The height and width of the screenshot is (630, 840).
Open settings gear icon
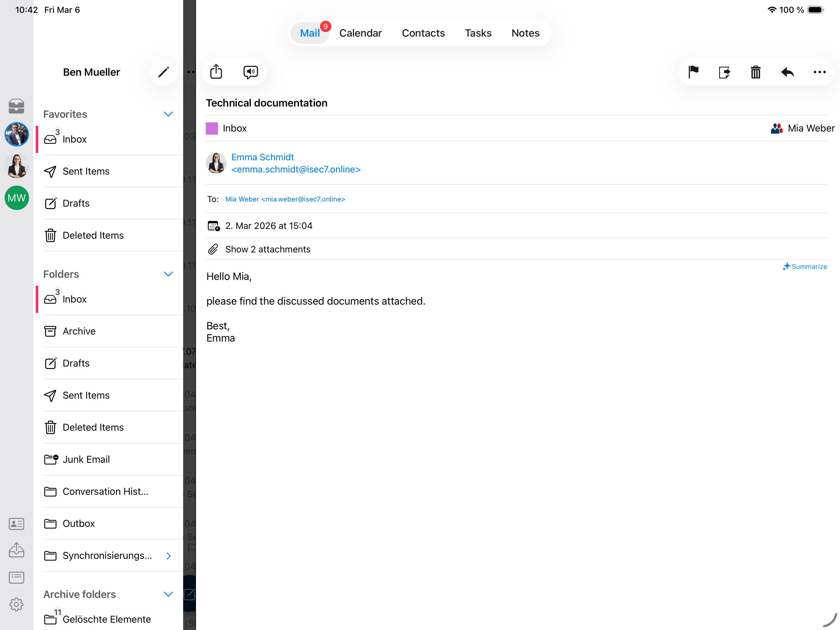pos(16,604)
